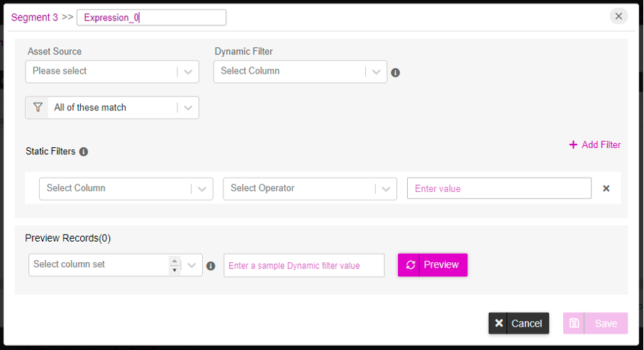Click the Static Filters info icon
This screenshot has height=350, width=644.
[84, 152]
